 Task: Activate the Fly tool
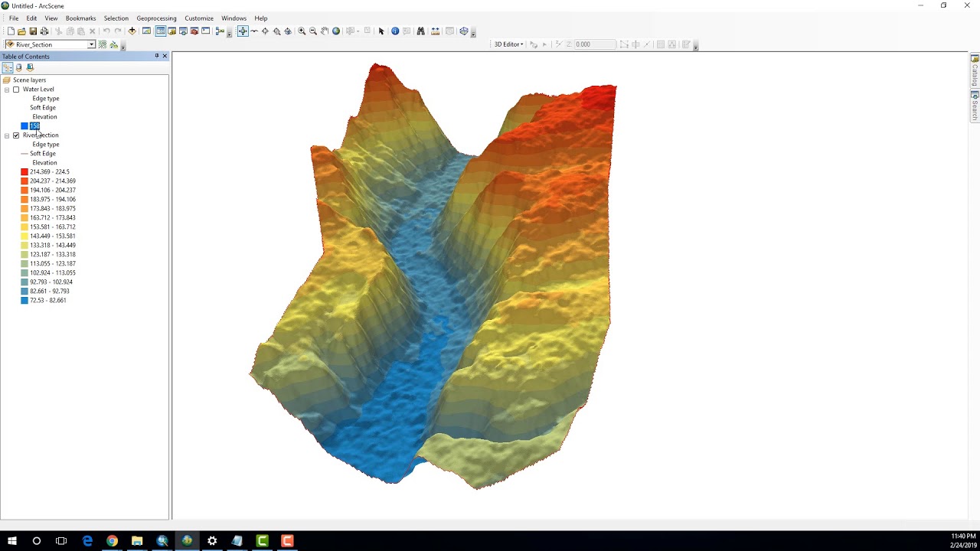pos(254,31)
